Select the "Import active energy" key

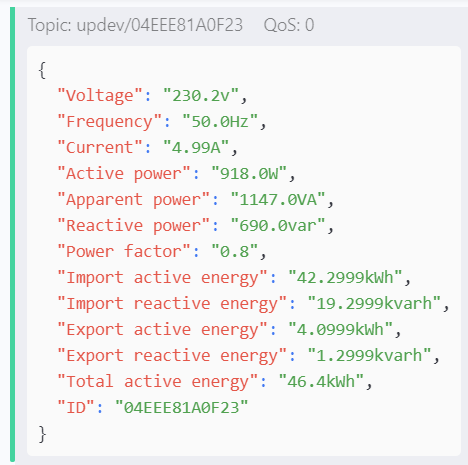click(x=162, y=278)
